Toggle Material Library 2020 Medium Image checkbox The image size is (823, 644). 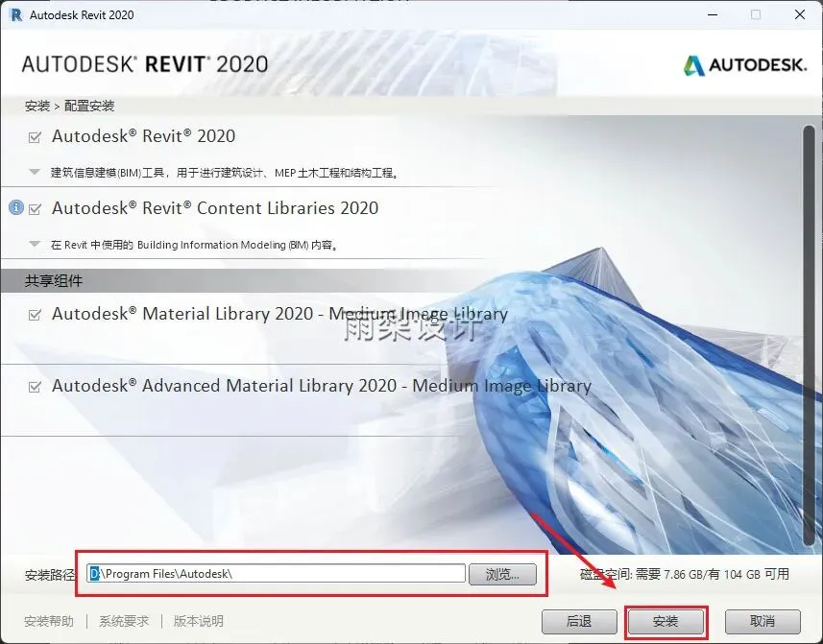coord(35,315)
